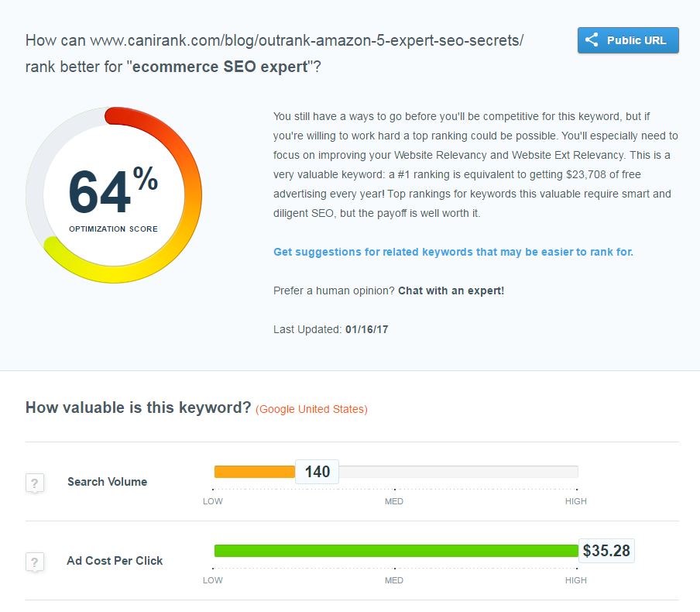Click Chat with an expert link
Image resolution: width=700 pixels, height=612 pixels.
(x=451, y=291)
